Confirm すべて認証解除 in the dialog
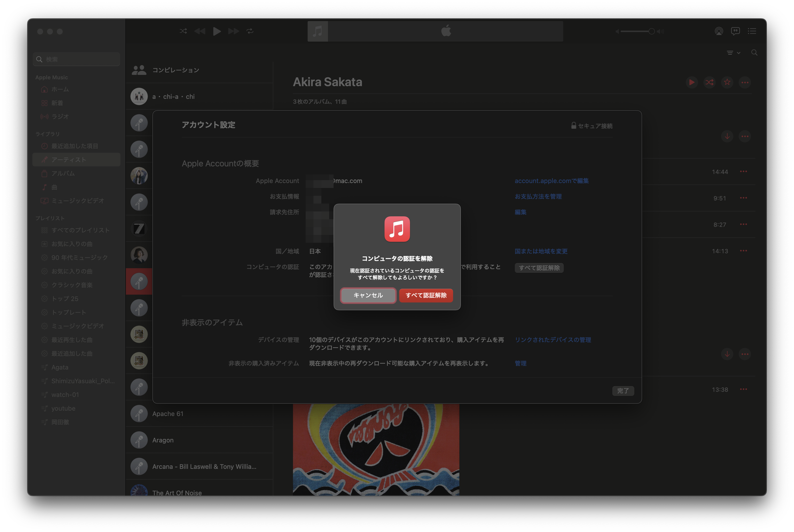 tap(426, 296)
